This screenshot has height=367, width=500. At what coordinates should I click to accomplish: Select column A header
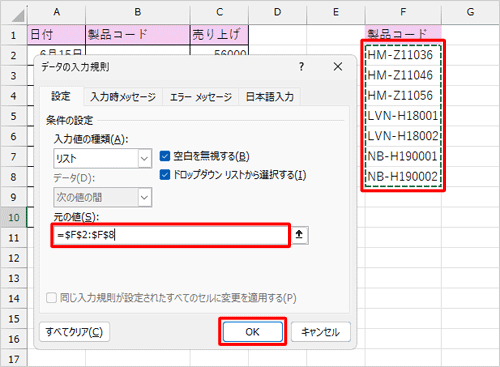[x=56, y=12]
